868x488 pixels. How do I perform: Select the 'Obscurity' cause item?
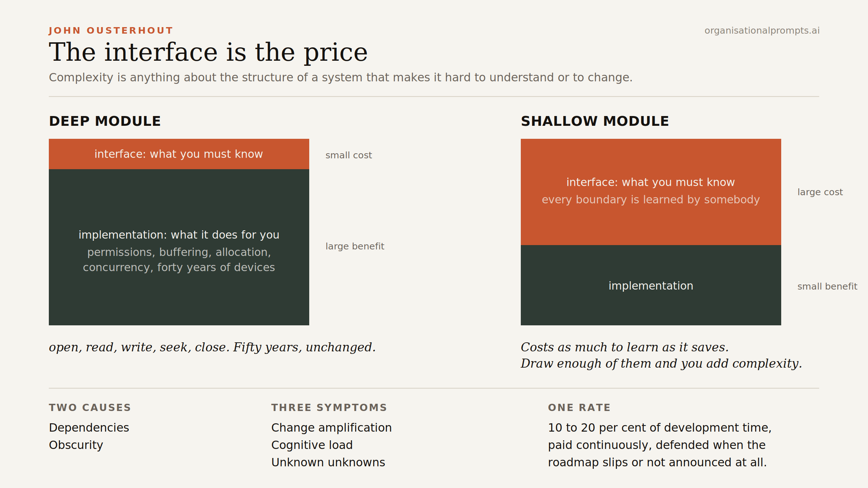pyautogui.click(x=76, y=445)
